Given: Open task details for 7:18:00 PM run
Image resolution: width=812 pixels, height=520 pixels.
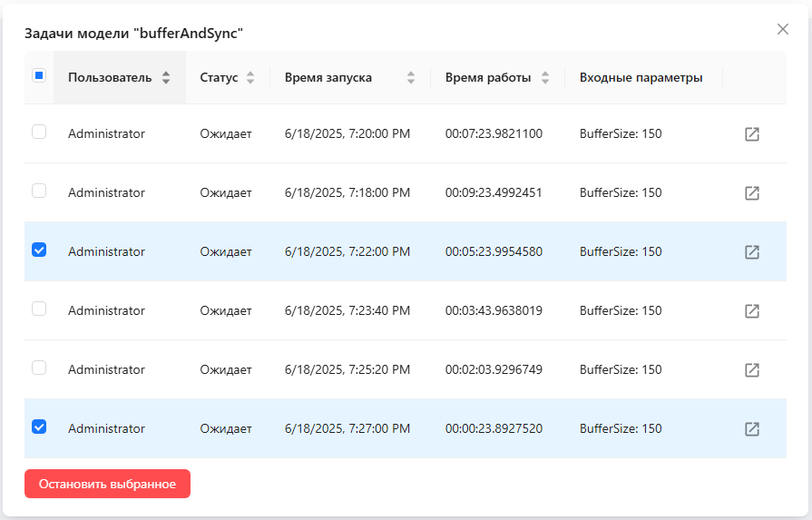Looking at the screenshot, I should click(x=751, y=193).
